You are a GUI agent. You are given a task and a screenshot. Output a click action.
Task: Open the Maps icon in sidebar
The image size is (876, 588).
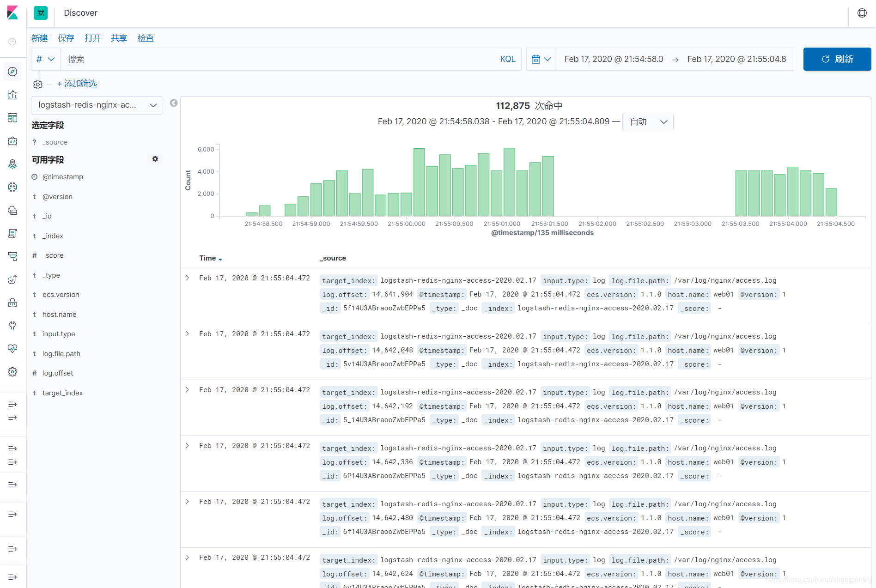coord(12,164)
